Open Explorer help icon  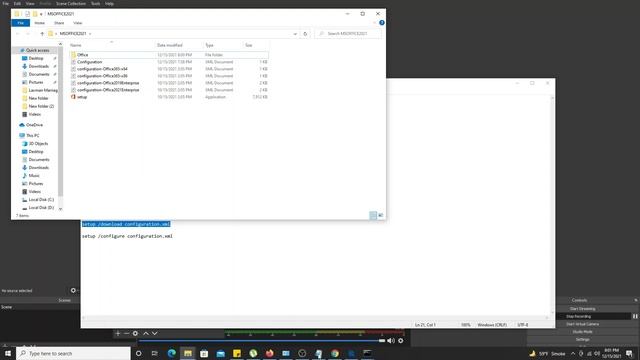(x=382, y=23)
